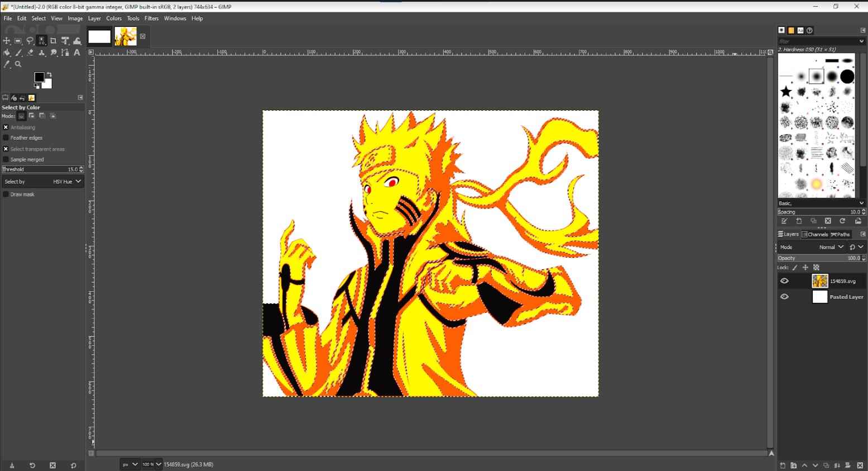This screenshot has height=471, width=868.
Task: Set selection mode to Intersect
Action: tap(53, 116)
